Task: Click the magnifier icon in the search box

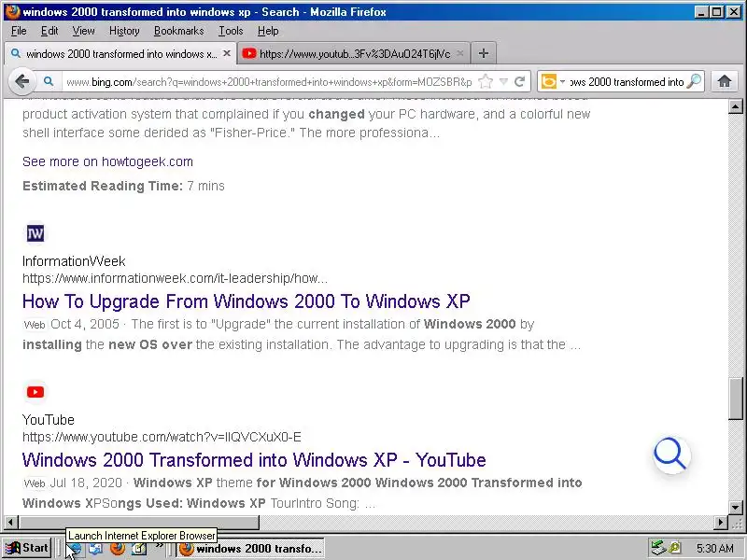Action: (695, 81)
